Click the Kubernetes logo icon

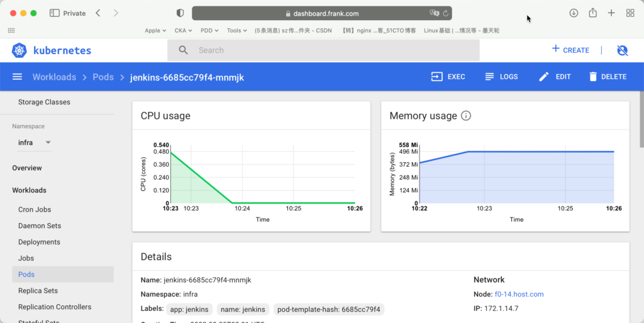pyautogui.click(x=19, y=50)
